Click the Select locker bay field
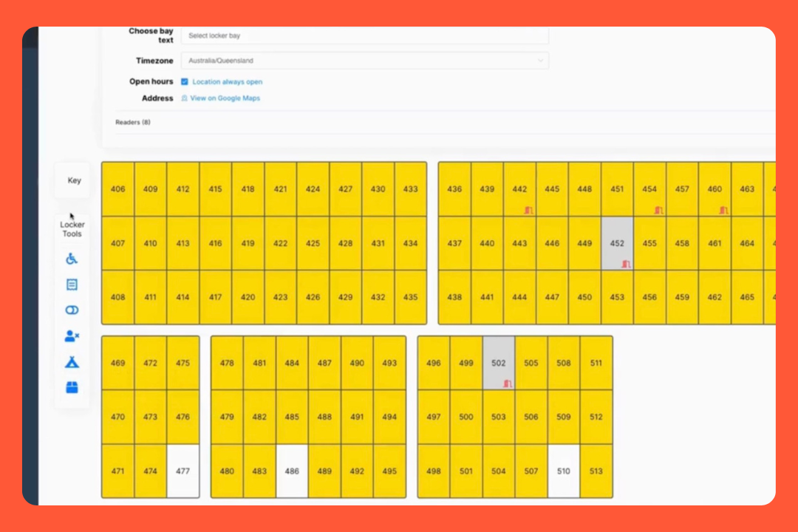The width and height of the screenshot is (798, 532). (x=365, y=35)
